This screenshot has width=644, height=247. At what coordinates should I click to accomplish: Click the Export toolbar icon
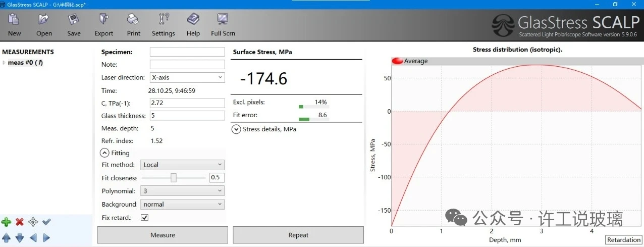click(103, 20)
